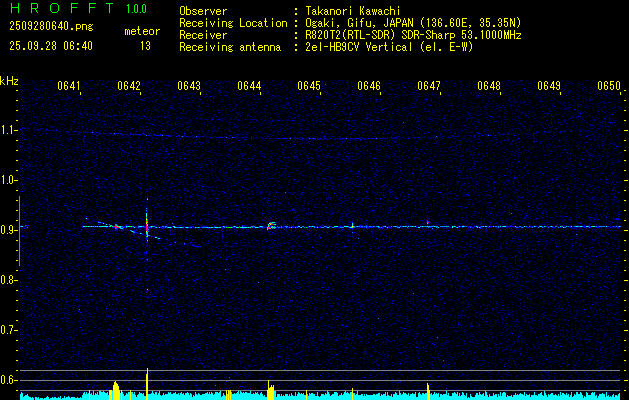Select the filename 2509280640.png text

pos(51,27)
